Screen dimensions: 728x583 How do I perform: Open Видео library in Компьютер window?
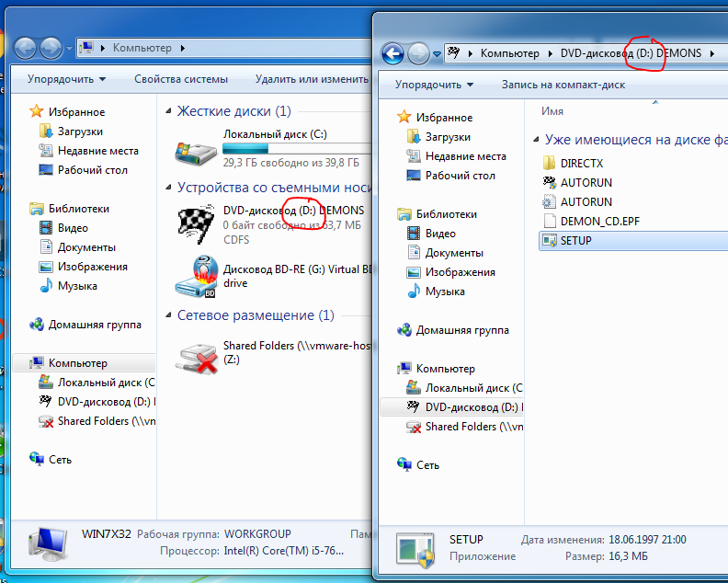73,228
